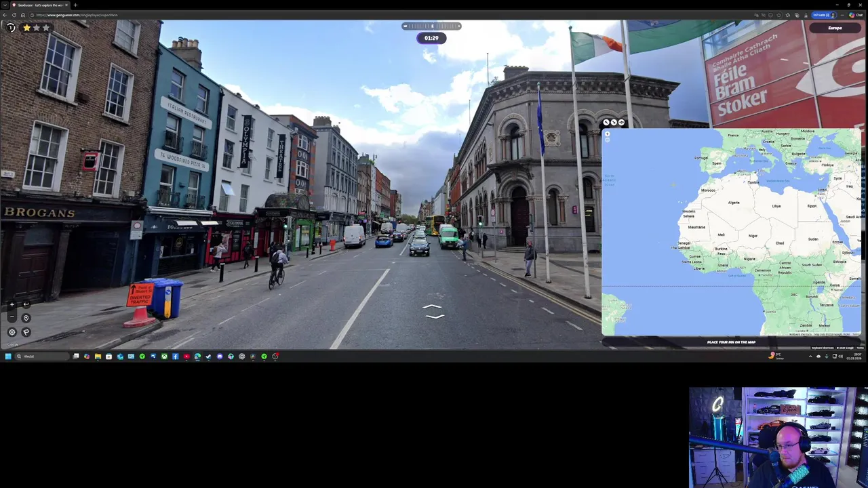Screen dimensions: 868x488
Task: Click the round timer showing 01:29
Action: 431,38
